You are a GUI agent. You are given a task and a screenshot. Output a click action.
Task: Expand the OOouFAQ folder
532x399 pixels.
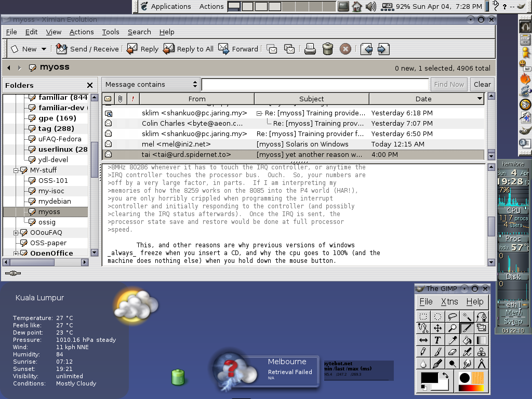[x=16, y=233]
